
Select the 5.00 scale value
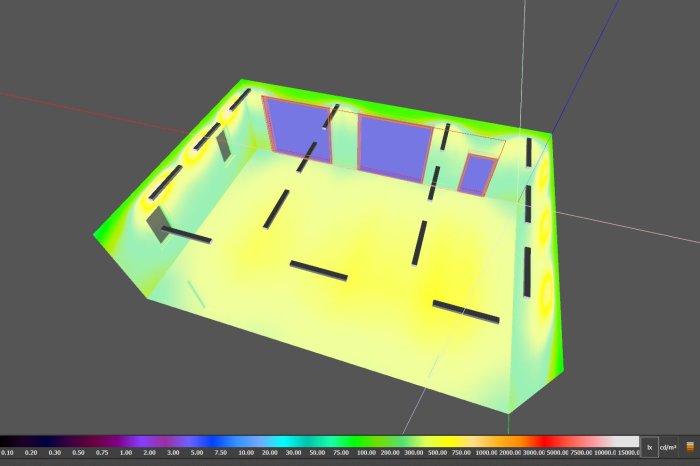tap(197, 453)
